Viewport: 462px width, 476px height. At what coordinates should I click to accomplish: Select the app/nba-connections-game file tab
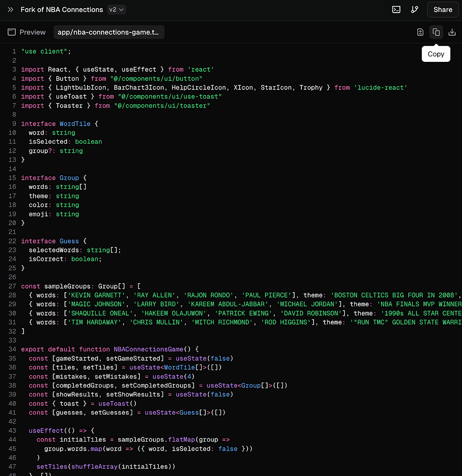[109, 32]
